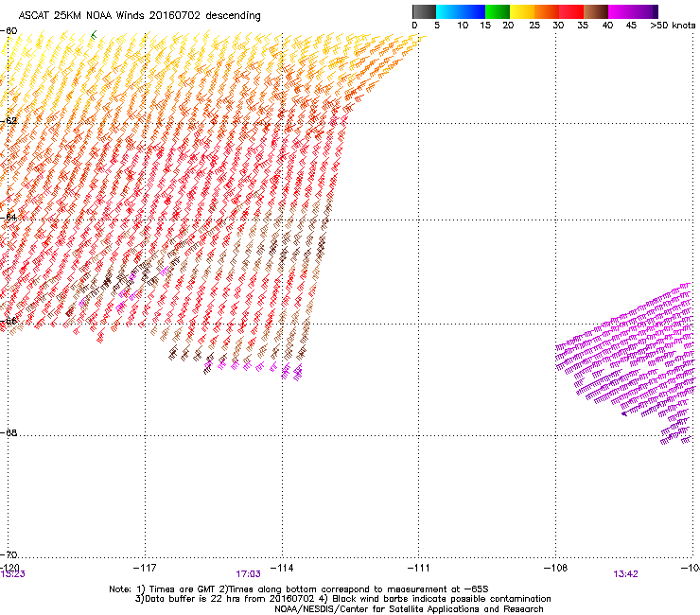Image resolution: width=700 pixels, height=615 pixels.
Task: Click the yellow 20-25 knots color swatch
Action: tap(522, 11)
